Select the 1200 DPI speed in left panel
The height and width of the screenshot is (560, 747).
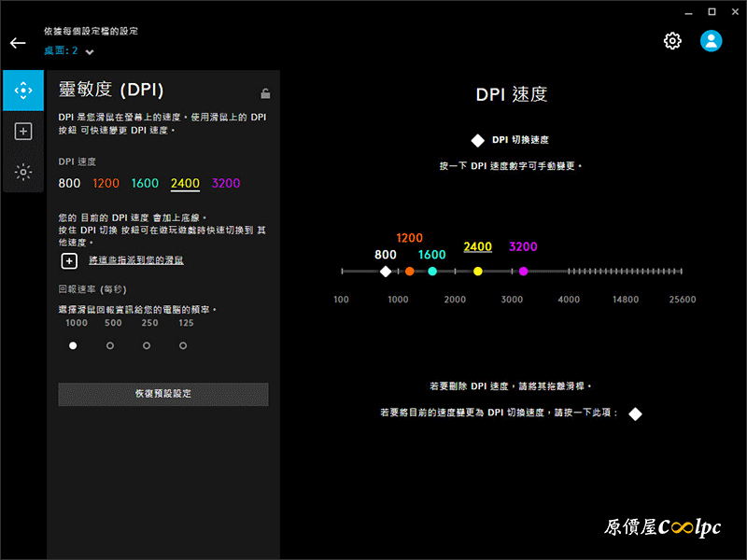pyautogui.click(x=106, y=184)
